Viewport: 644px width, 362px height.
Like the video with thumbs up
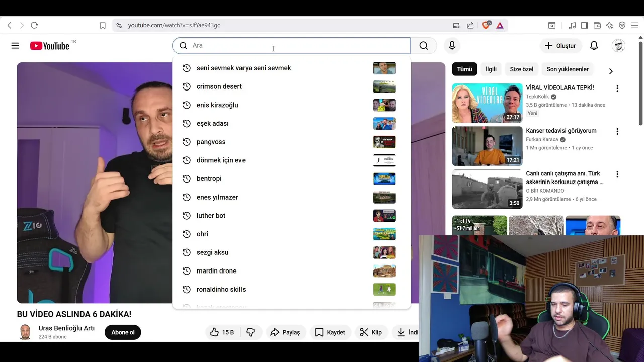222,332
